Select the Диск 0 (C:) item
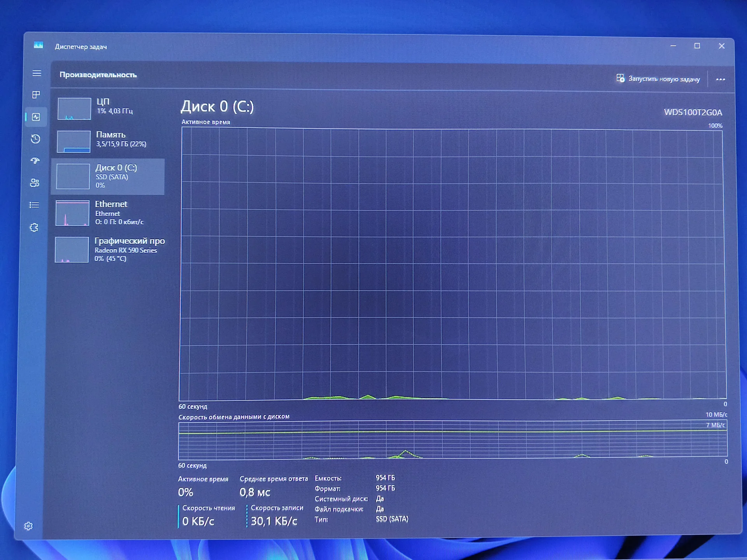Image resolution: width=747 pixels, height=560 pixels. pos(108,177)
